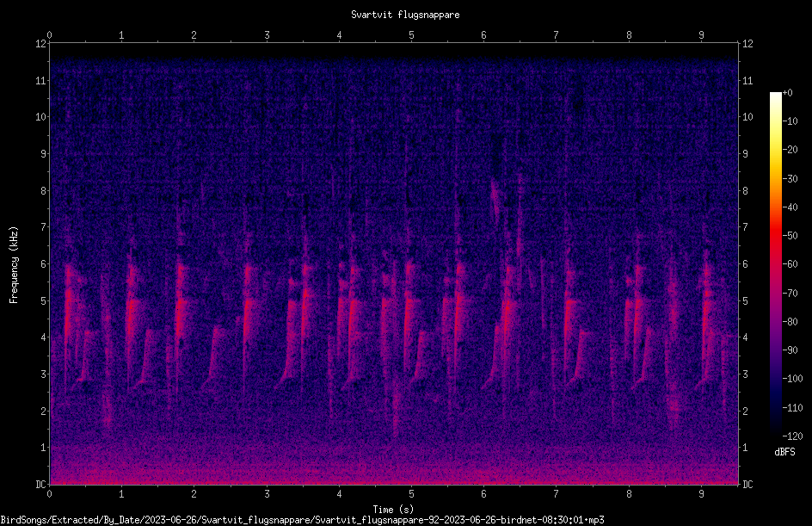Click the '-20' color scale label
This screenshot has width=812, height=526.
click(790, 150)
